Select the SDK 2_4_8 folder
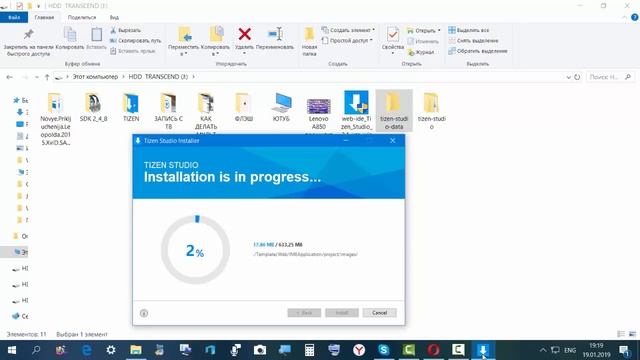 [93, 107]
